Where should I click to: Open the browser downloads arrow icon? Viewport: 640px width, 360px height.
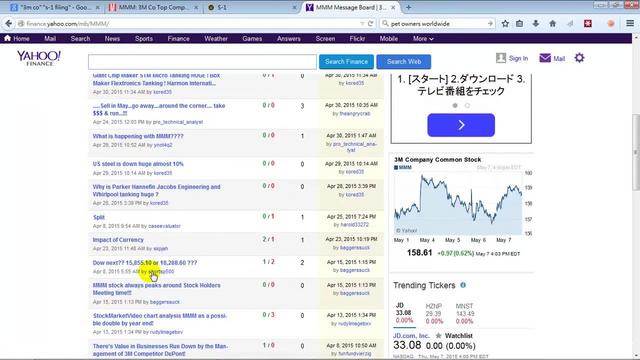(536, 24)
